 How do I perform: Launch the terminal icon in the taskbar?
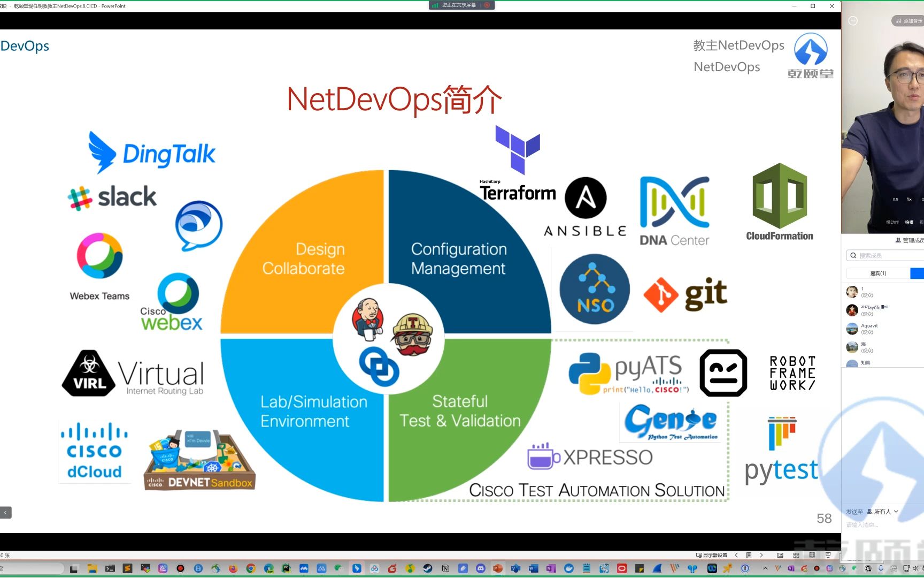click(110, 568)
